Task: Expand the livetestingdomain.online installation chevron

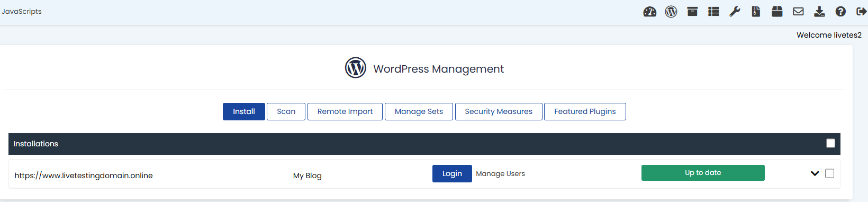Action: [x=815, y=173]
